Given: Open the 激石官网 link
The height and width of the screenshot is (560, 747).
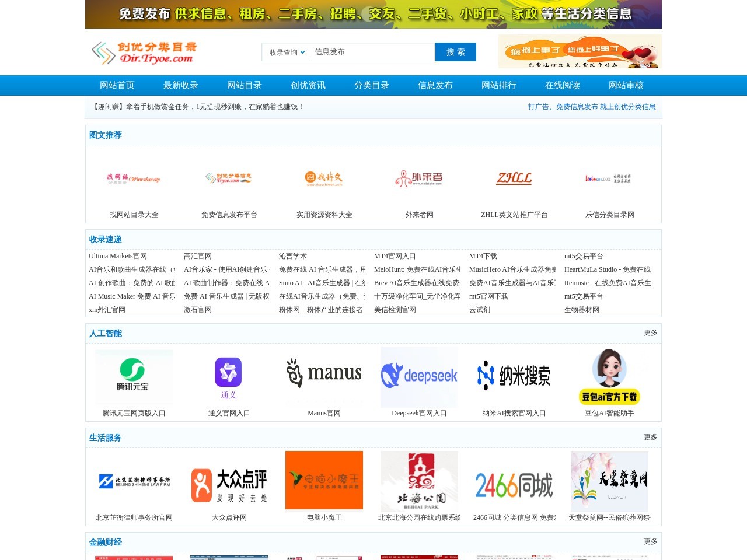Looking at the screenshot, I should [198, 310].
